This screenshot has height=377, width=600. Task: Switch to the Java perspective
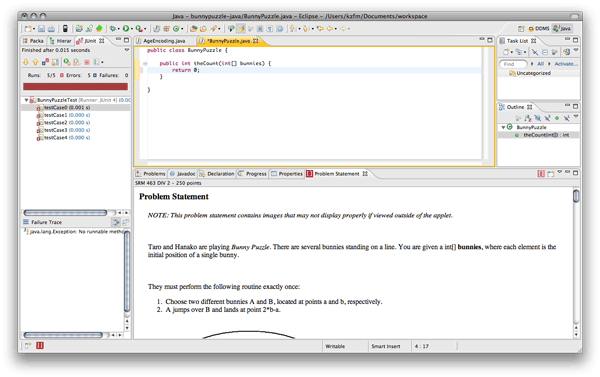click(562, 29)
